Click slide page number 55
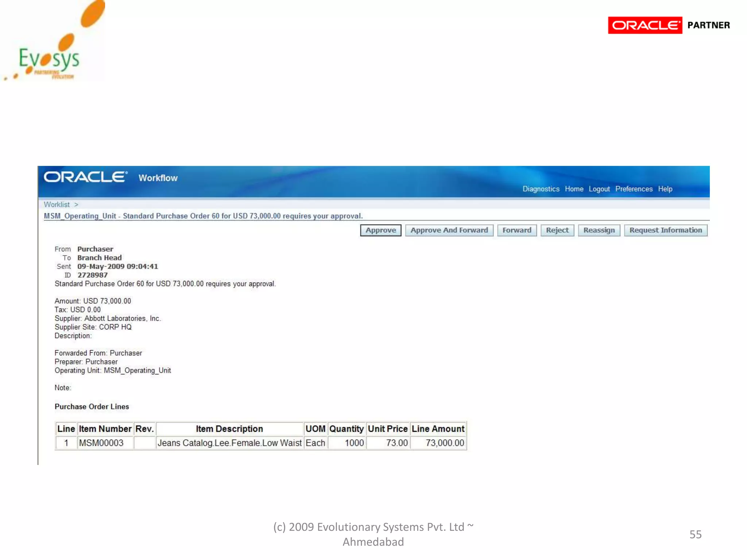Image resolution: width=747 pixels, height=560 pixels. (695, 534)
